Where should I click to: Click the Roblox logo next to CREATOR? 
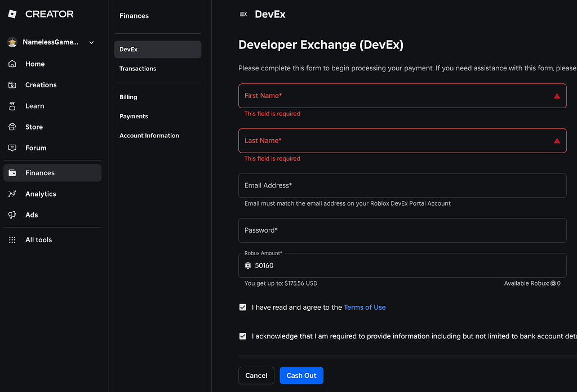[12, 14]
